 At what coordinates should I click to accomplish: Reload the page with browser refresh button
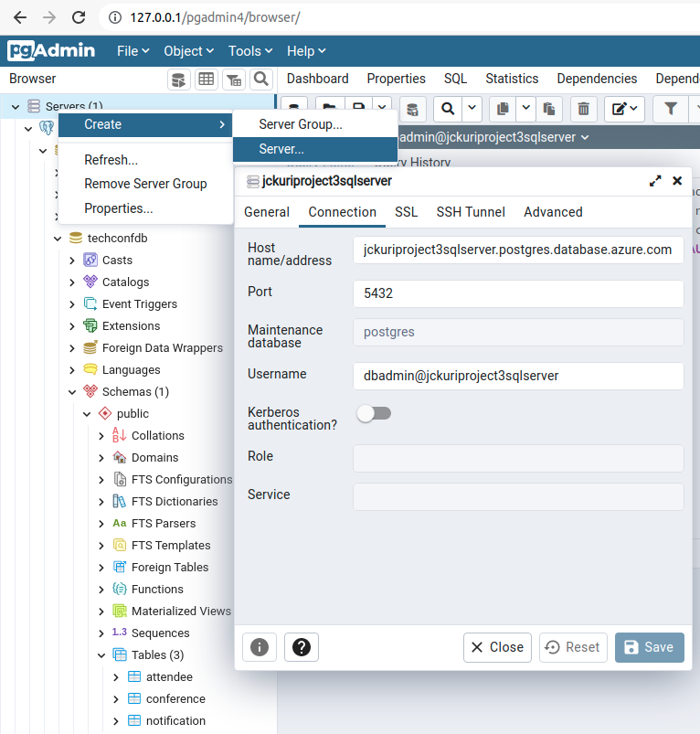79,17
